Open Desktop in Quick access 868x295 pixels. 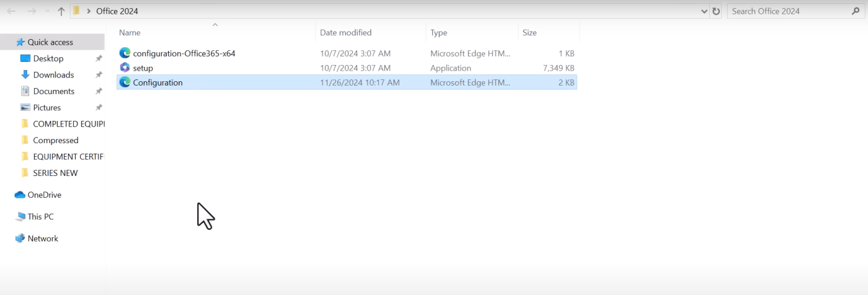pos(48,58)
